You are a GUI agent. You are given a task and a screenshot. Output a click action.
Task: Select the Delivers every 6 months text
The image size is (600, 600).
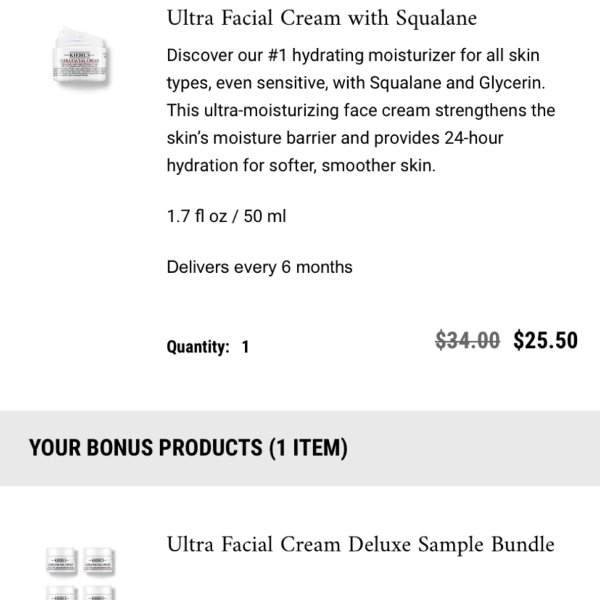259,267
